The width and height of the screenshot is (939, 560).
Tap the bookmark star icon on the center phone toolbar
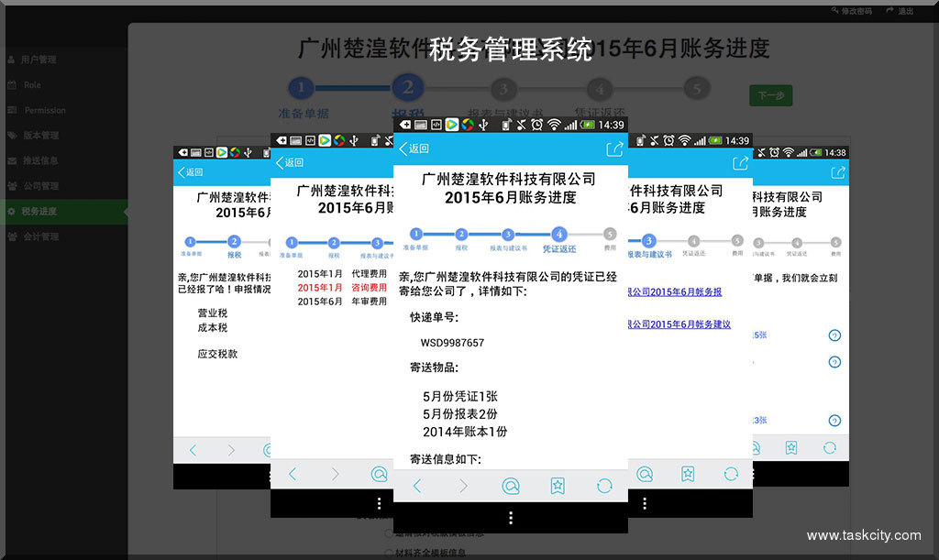click(x=557, y=486)
